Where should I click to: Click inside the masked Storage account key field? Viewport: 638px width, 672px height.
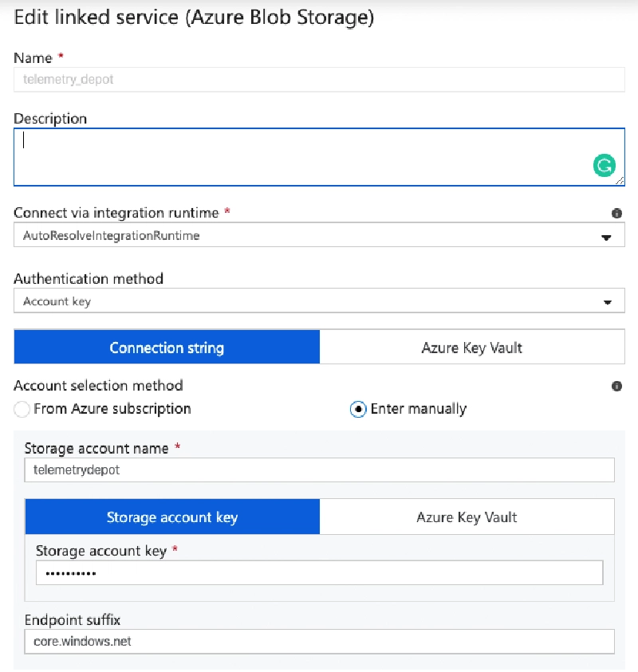click(x=319, y=572)
